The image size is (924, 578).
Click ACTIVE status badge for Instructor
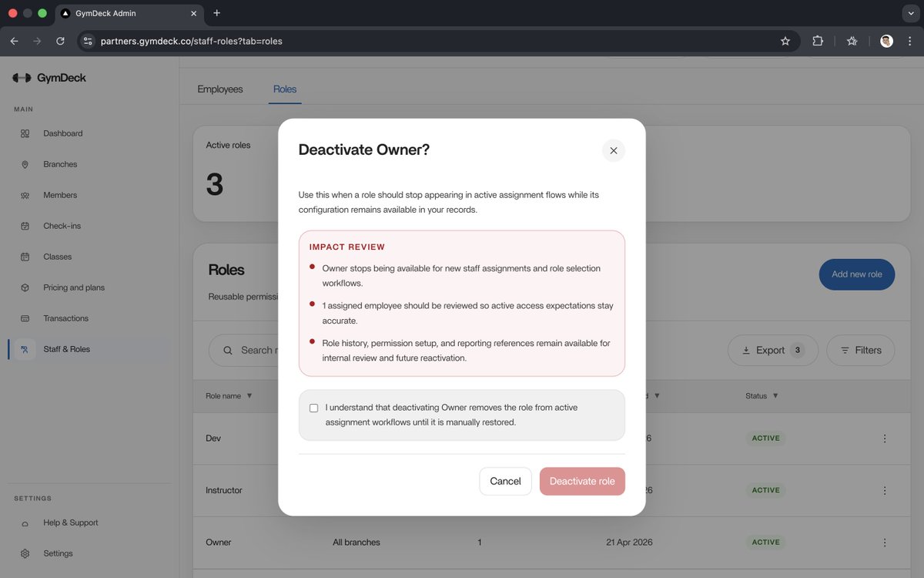[x=765, y=490]
